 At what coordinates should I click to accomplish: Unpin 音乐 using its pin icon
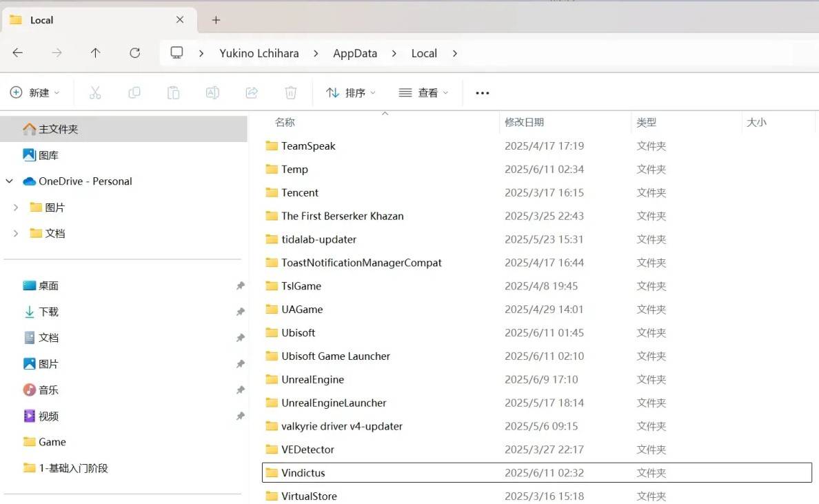pyautogui.click(x=241, y=390)
